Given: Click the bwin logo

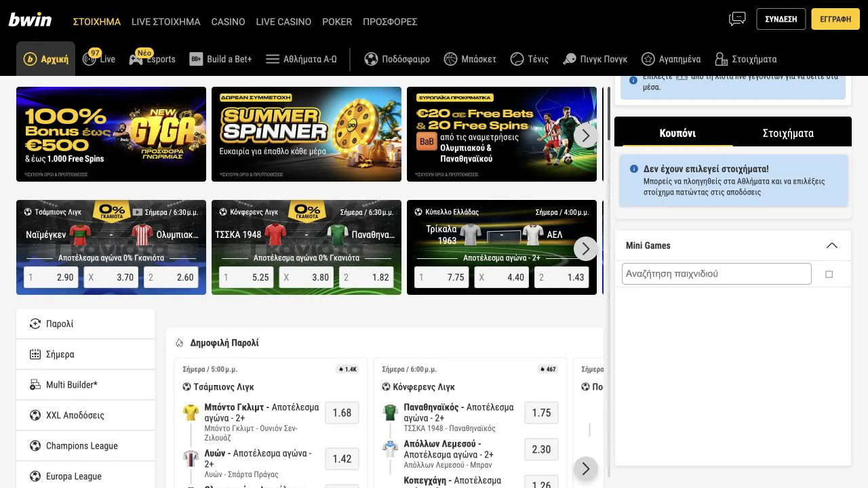Looking at the screenshot, I should tap(30, 20).
